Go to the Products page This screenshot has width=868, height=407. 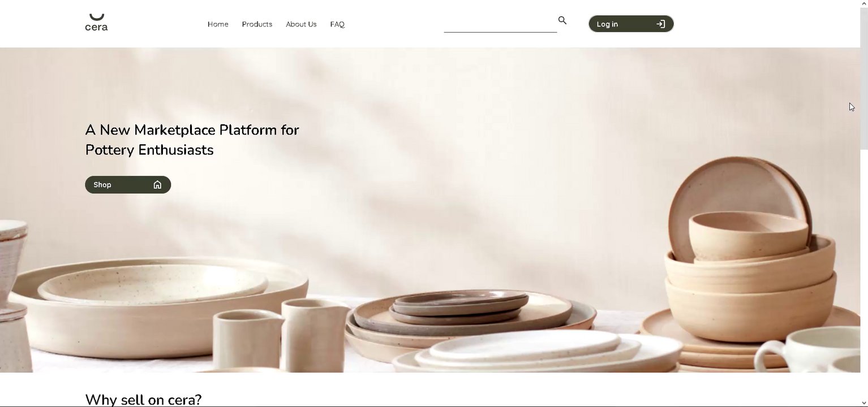pos(257,24)
